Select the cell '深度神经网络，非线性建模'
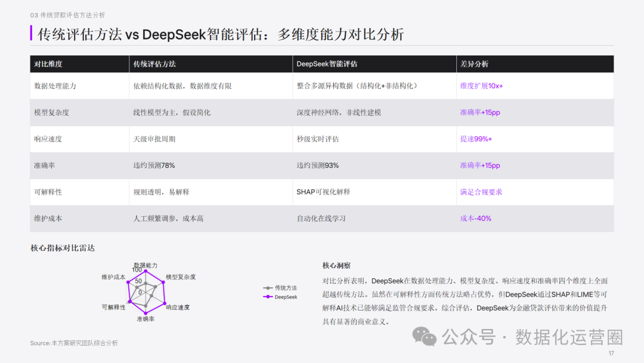644x363 pixels. click(339, 113)
